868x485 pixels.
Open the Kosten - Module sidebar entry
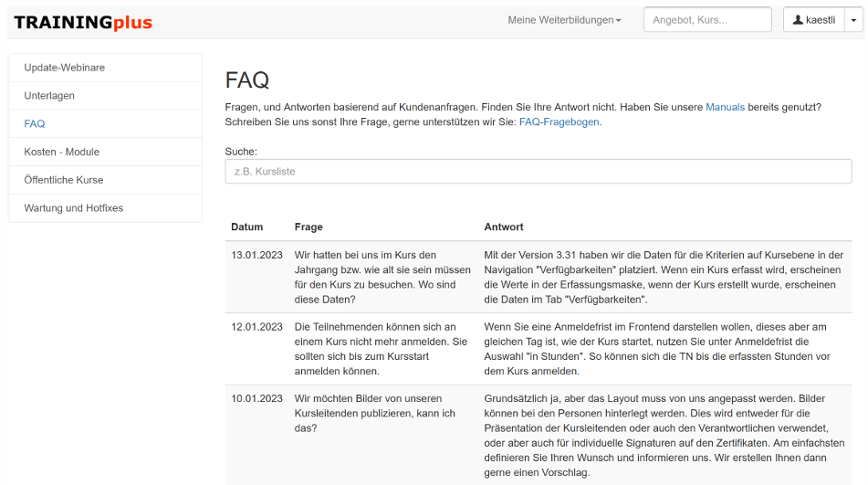pos(61,152)
